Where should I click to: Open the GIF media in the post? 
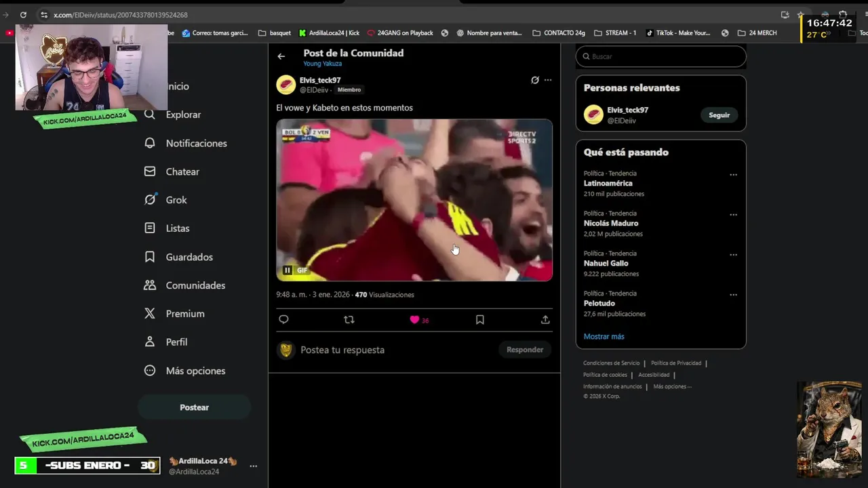(x=414, y=200)
